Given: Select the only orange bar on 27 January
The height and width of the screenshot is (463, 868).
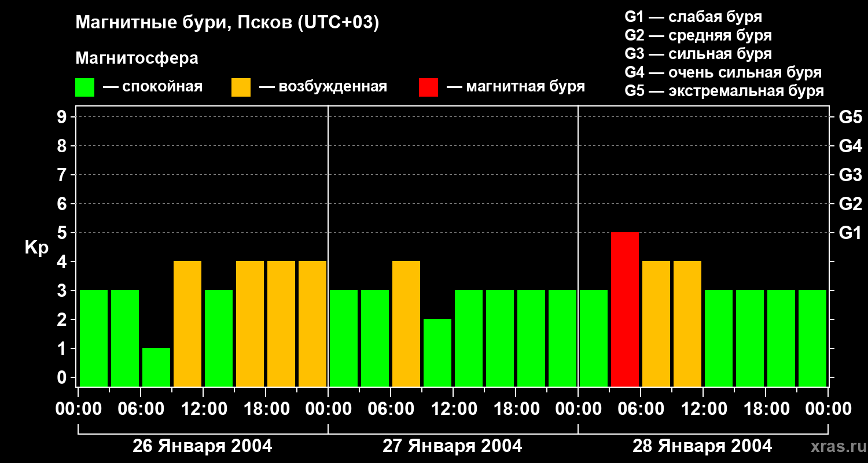Looking at the screenshot, I should pos(406,324).
